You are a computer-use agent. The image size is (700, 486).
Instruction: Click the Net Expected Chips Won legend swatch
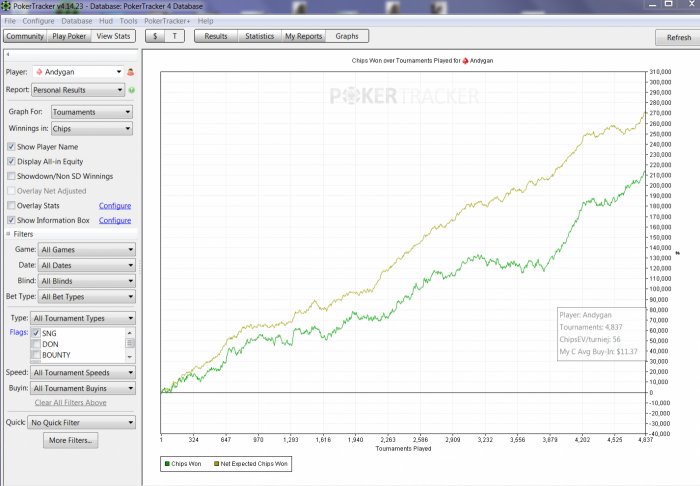point(217,464)
